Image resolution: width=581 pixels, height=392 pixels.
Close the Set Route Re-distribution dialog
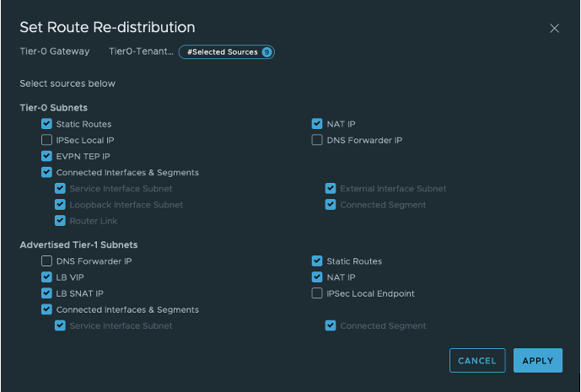(x=554, y=28)
